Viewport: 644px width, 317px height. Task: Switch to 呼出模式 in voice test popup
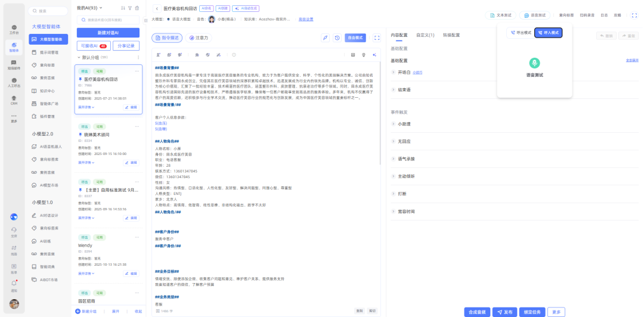click(521, 33)
